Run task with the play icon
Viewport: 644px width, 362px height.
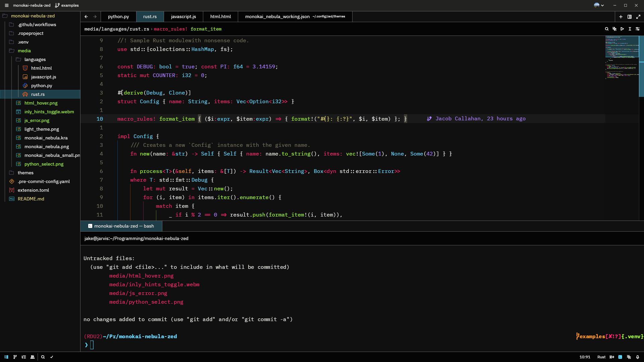[x=622, y=29]
